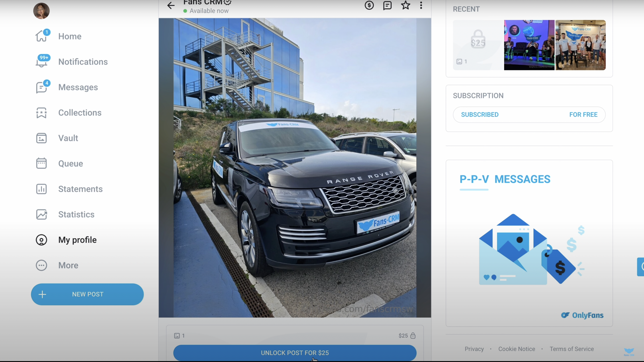This screenshot has width=644, height=362.
Task: Click the 'Available now' status text
Action: point(209,11)
